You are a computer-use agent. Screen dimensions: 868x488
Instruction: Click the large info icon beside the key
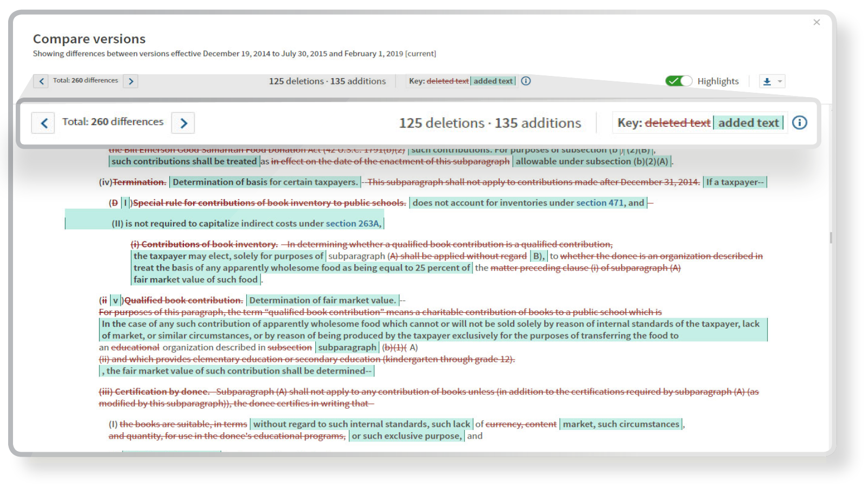click(799, 123)
